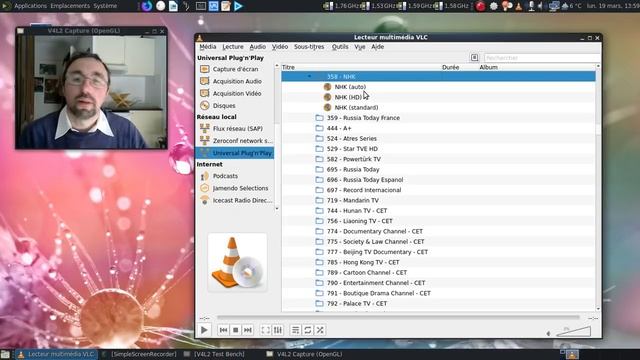Open extended settings (equalizer) panel
This screenshot has height=360, width=640.
point(278,330)
